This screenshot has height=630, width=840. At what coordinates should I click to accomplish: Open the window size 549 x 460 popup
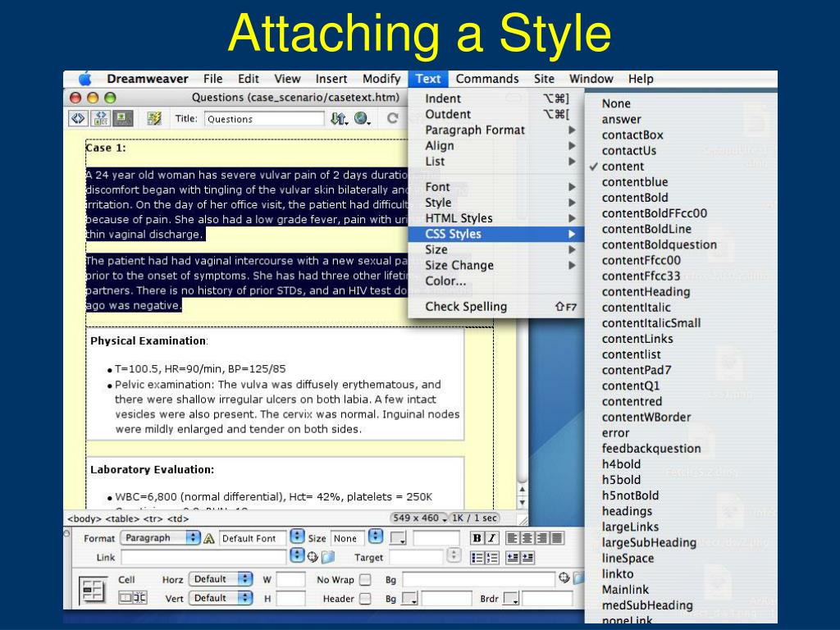pos(419,518)
